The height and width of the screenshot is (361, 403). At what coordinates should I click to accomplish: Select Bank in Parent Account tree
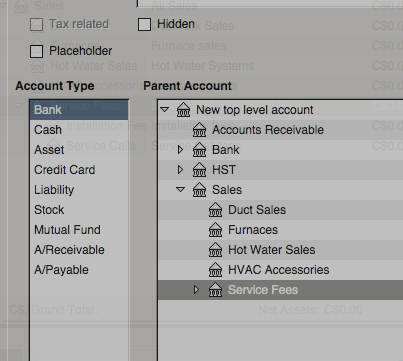(226, 150)
